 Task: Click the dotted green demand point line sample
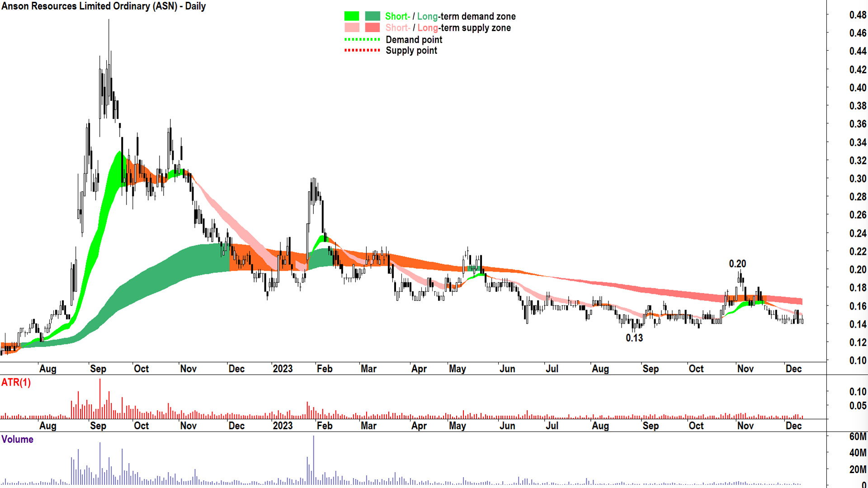click(362, 39)
